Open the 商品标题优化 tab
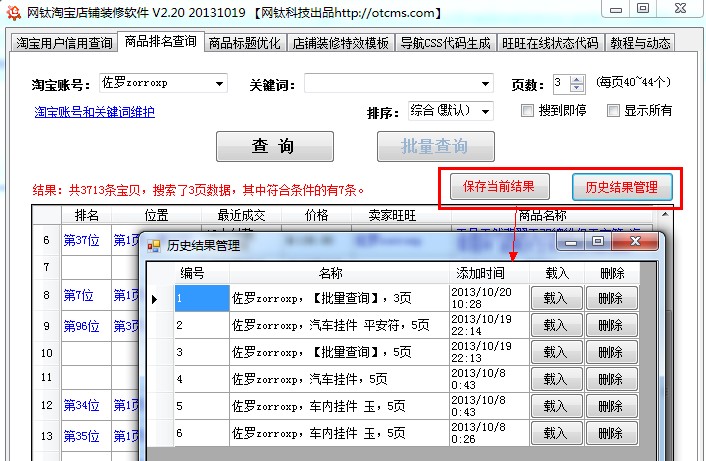The image size is (706, 461). click(245, 43)
